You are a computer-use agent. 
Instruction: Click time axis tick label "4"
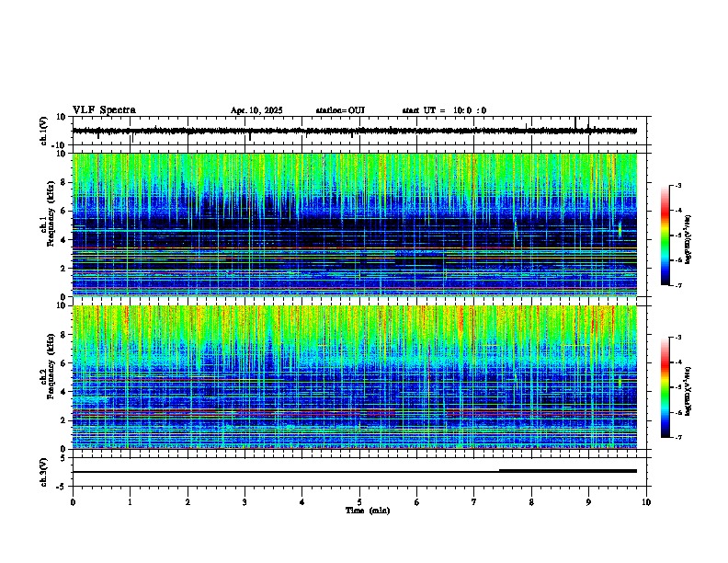click(x=302, y=502)
